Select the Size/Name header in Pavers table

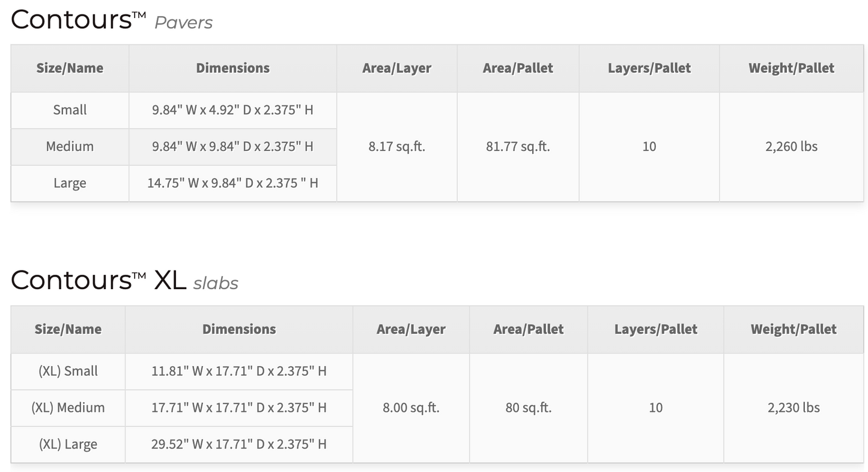[70, 68]
